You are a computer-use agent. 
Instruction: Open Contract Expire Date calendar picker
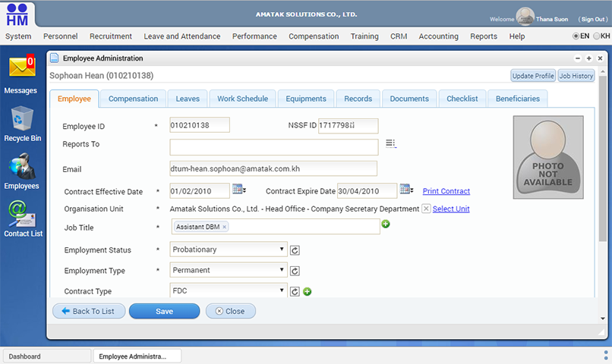(406, 189)
